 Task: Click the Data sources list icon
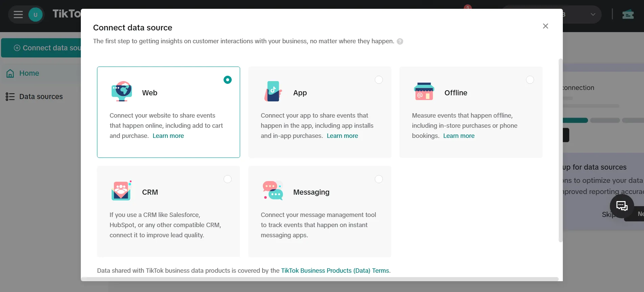point(10,97)
